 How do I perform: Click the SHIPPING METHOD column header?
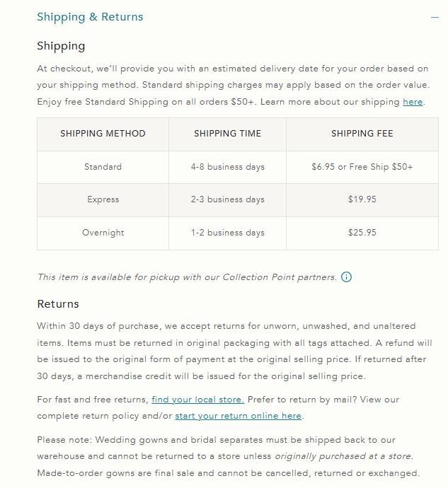[103, 134]
